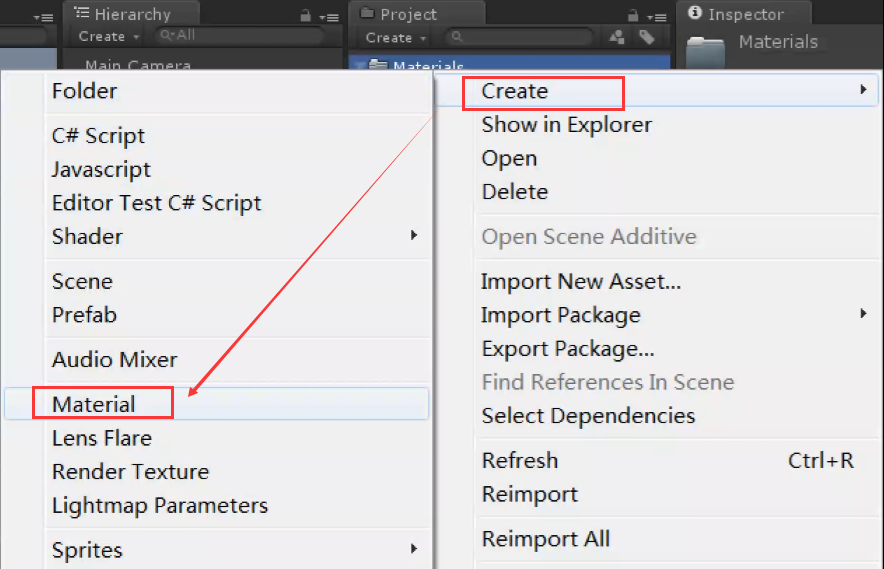This screenshot has width=884, height=569.
Task: Click the Project search field
Action: (519, 37)
